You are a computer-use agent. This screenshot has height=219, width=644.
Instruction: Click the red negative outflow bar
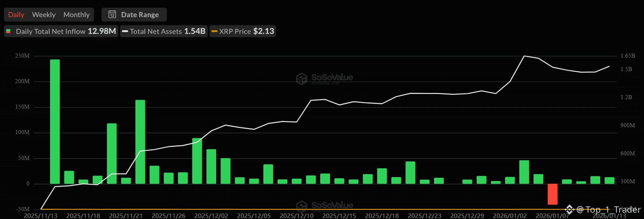tap(552, 194)
